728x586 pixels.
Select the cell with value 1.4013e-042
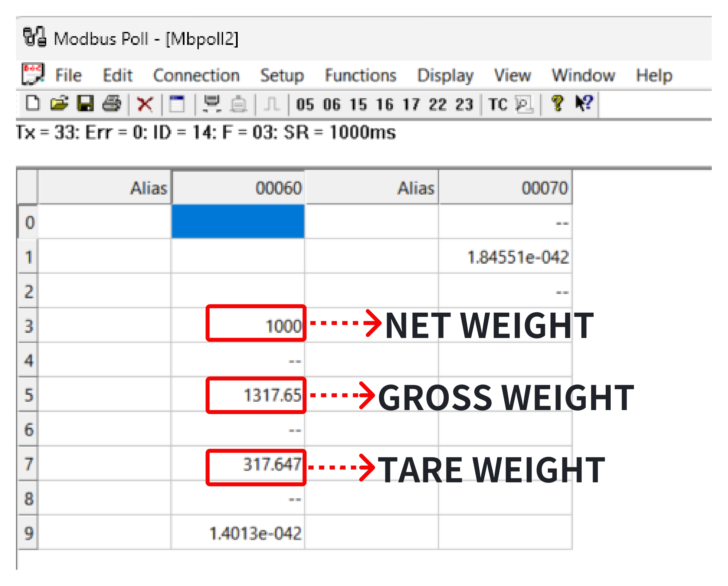coord(238,532)
